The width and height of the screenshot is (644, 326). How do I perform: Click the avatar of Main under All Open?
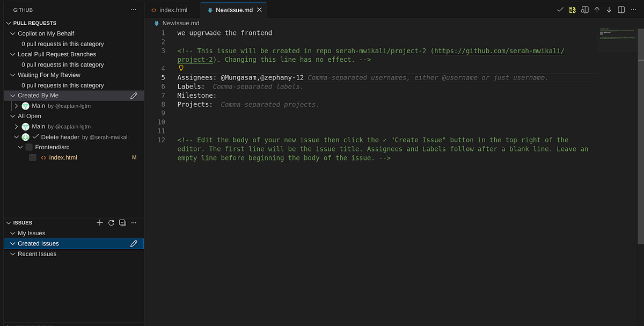point(25,127)
